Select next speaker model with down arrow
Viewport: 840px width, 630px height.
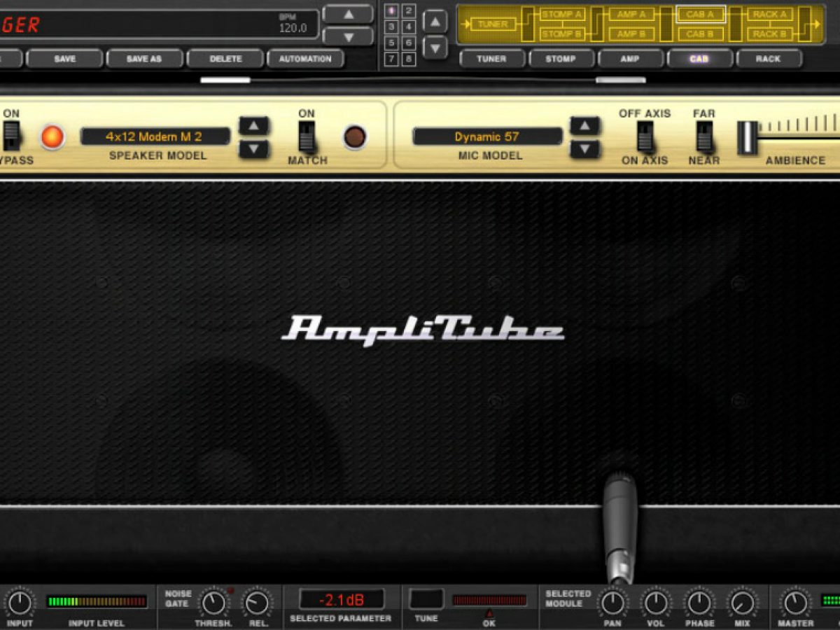(x=253, y=149)
